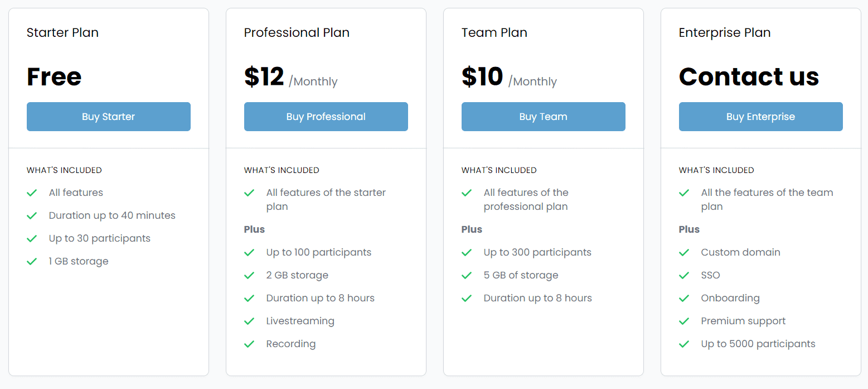Click the checkmark beside Recording
The height and width of the screenshot is (389, 868).
pyautogui.click(x=249, y=343)
